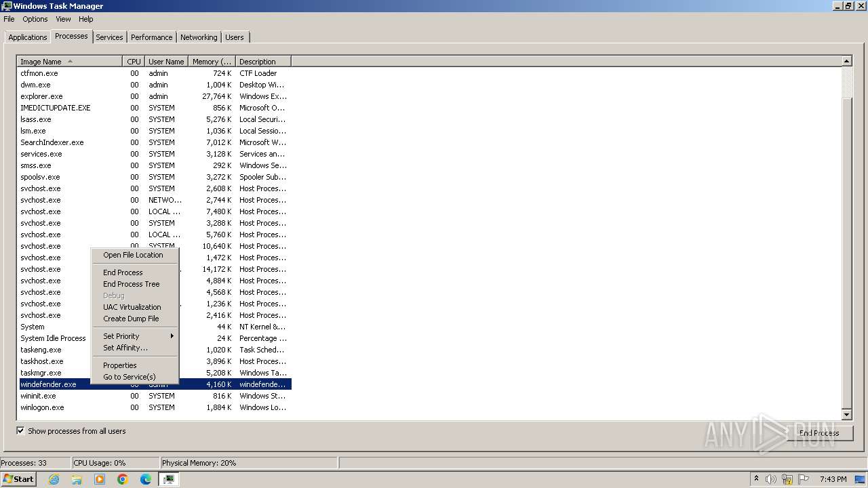Click the End Process button

(x=819, y=433)
